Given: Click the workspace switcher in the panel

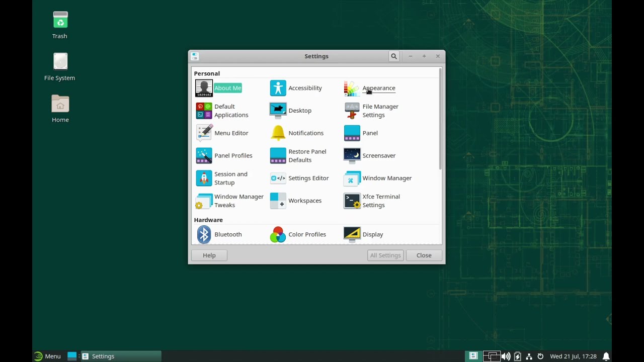Looking at the screenshot, I should pyautogui.click(x=492, y=356).
